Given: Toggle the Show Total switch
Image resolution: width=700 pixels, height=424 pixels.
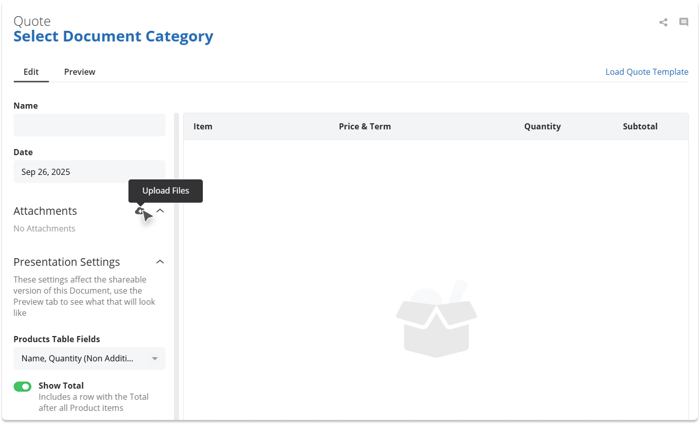Looking at the screenshot, I should 22,386.
